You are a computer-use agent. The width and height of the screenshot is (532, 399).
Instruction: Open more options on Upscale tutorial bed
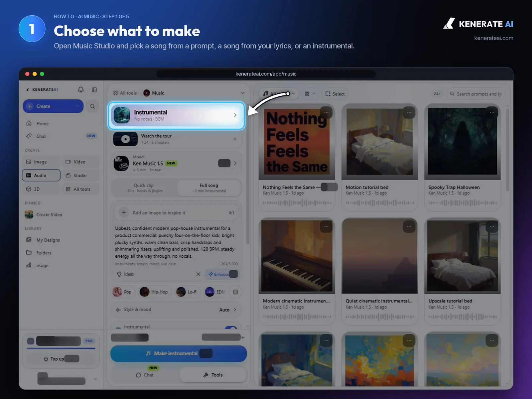[492, 226]
